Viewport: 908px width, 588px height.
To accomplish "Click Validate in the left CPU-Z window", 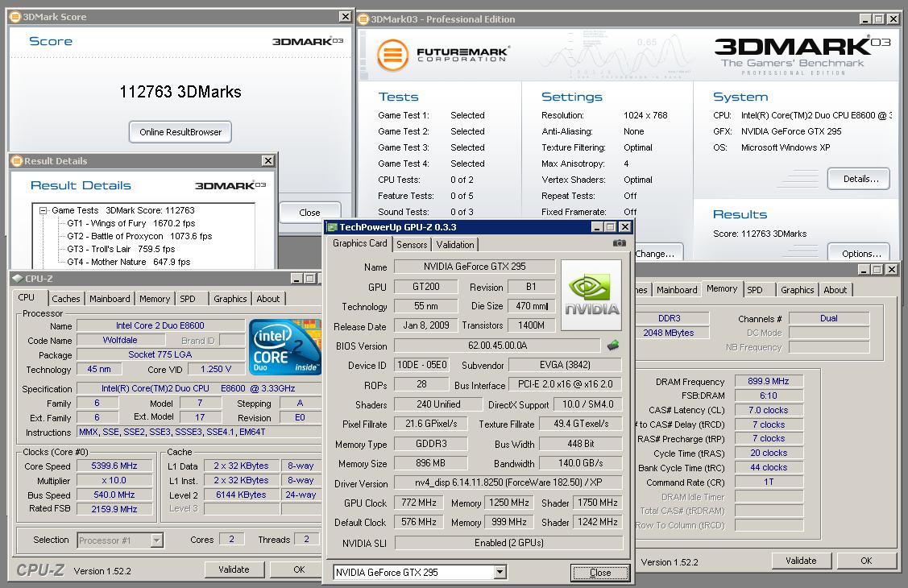I will pos(234,569).
